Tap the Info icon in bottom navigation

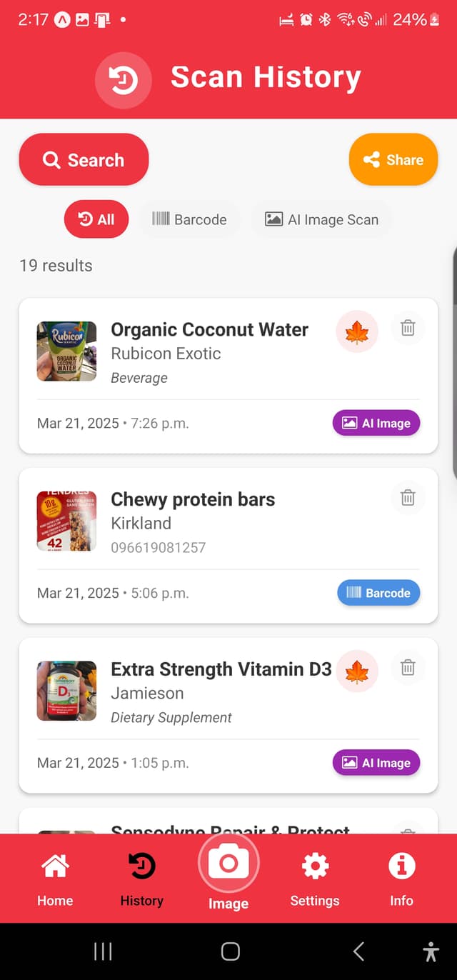[401, 876]
